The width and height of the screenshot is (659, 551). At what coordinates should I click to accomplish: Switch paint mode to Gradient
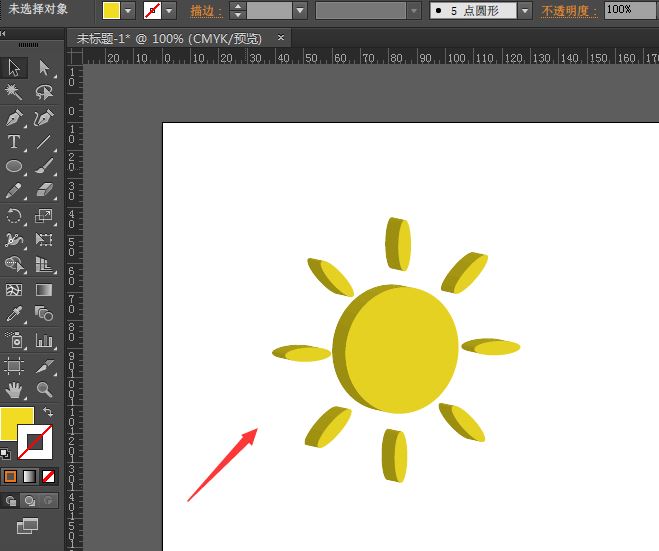[29, 477]
